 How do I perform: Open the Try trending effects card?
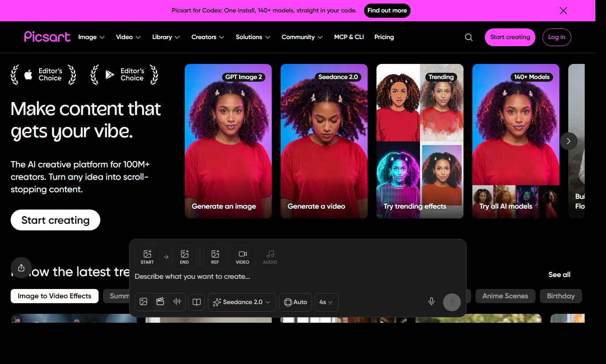(x=420, y=141)
